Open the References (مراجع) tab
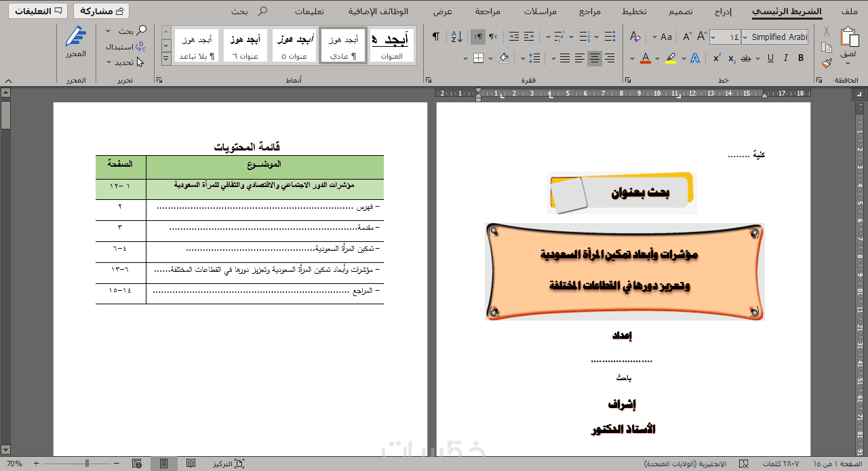Image resolution: width=868 pixels, height=471 pixels. click(590, 12)
